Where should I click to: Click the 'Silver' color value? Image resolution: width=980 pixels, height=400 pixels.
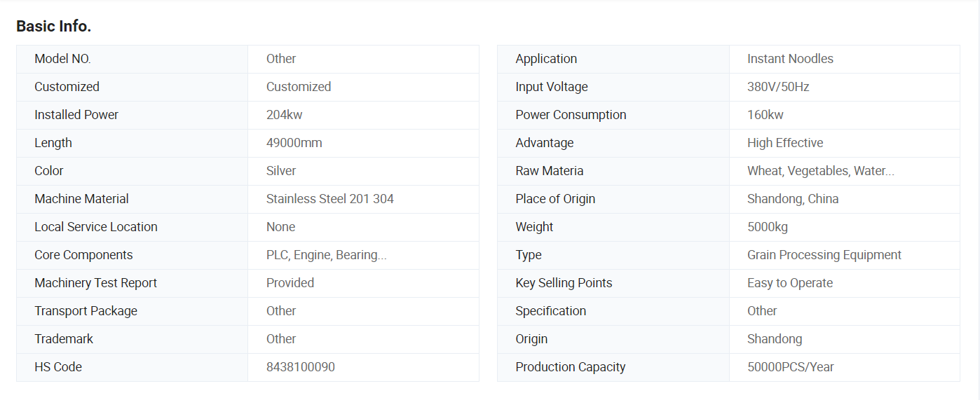pyautogui.click(x=280, y=171)
